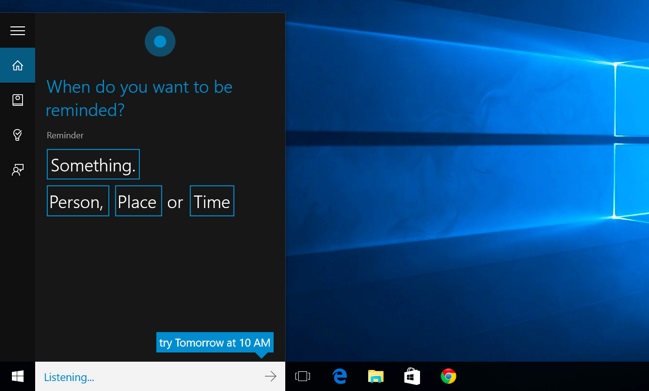Open the Cortana Notebook

coord(17,100)
